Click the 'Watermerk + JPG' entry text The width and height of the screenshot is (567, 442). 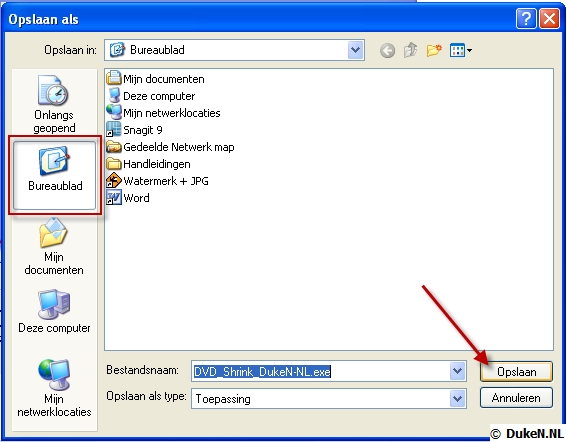pyautogui.click(x=166, y=181)
